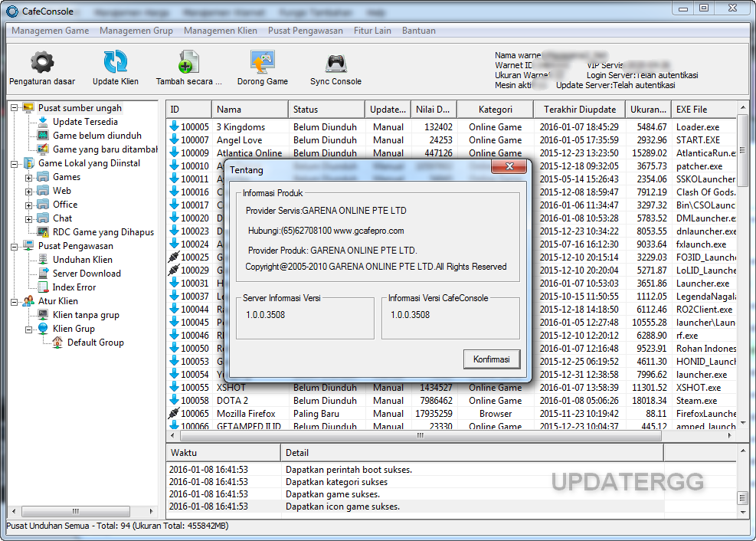Click the Dorong Game toolbar icon

coord(262,67)
